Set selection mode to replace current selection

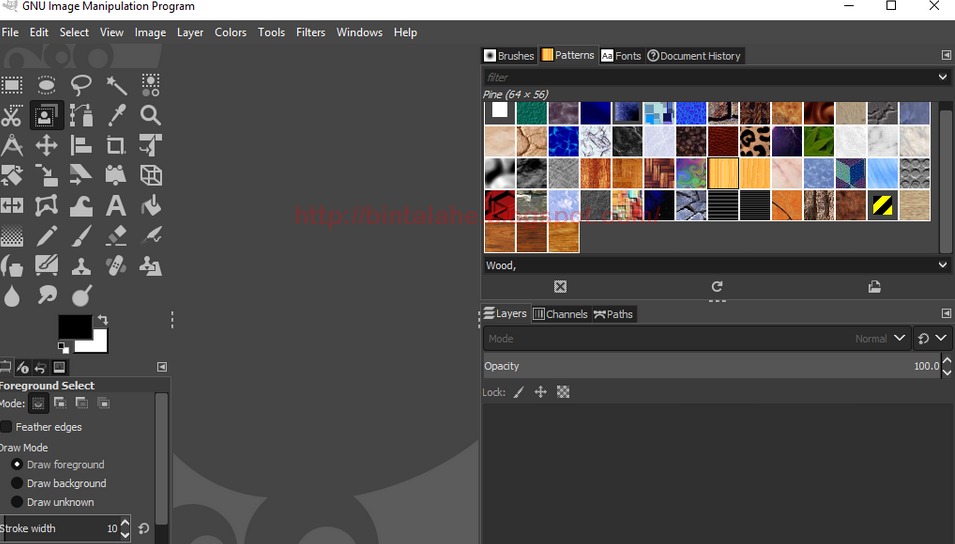[38, 403]
